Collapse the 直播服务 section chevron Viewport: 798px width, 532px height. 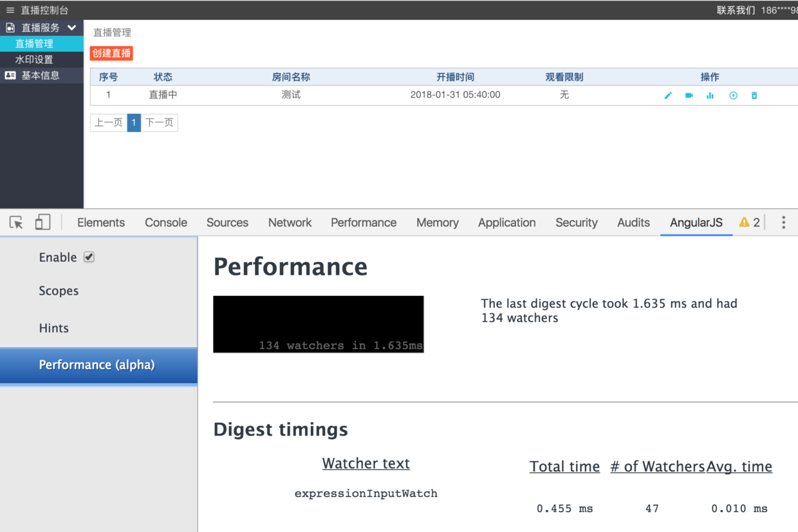pos(73,28)
